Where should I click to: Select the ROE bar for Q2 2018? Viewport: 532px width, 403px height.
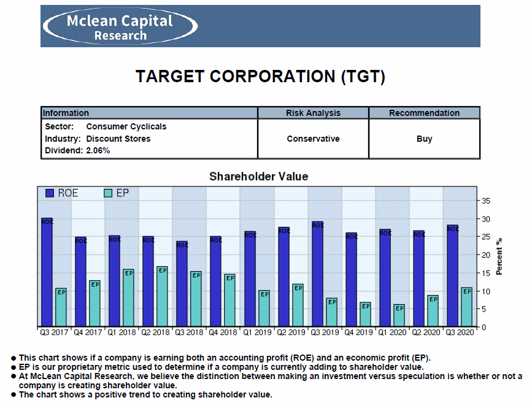pos(148,282)
